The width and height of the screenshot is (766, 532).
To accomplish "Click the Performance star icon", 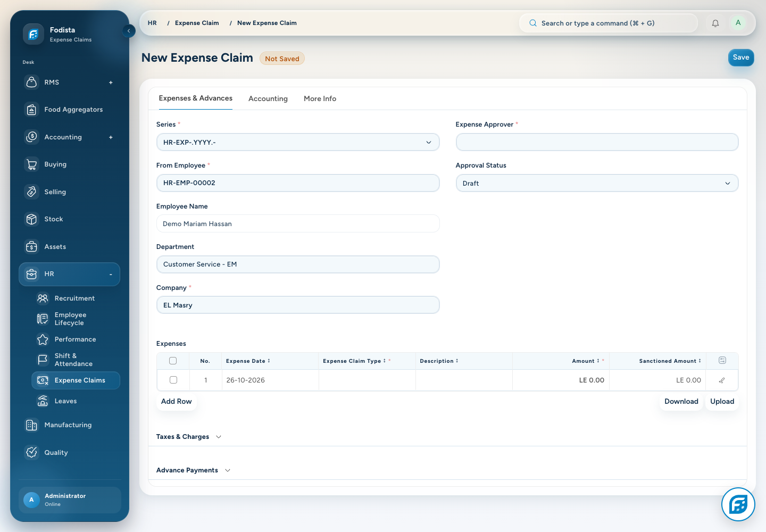I will (43, 339).
